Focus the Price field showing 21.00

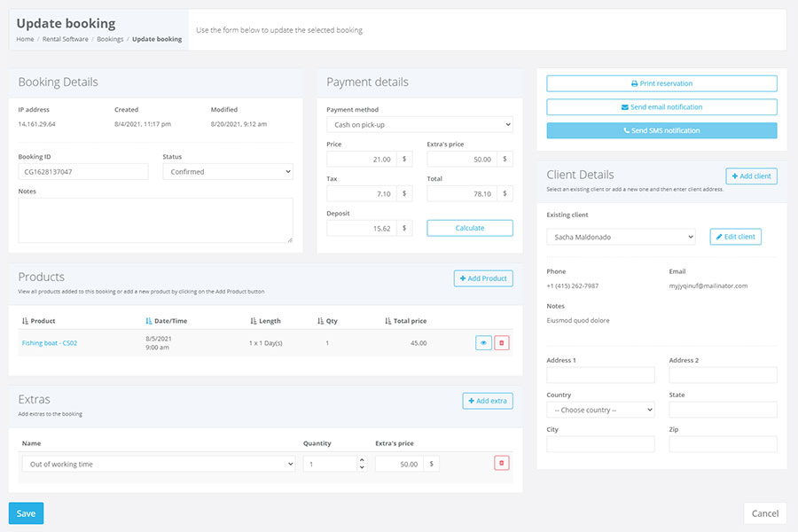362,159
